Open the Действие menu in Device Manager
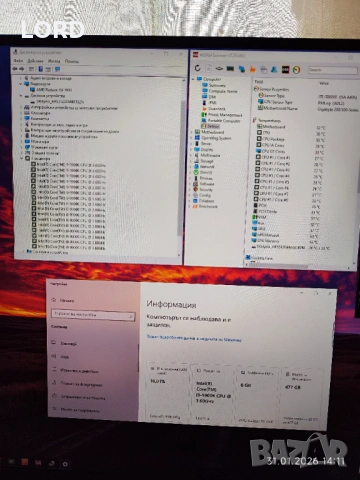Screen dimensions: 360x480 (35, 61)
